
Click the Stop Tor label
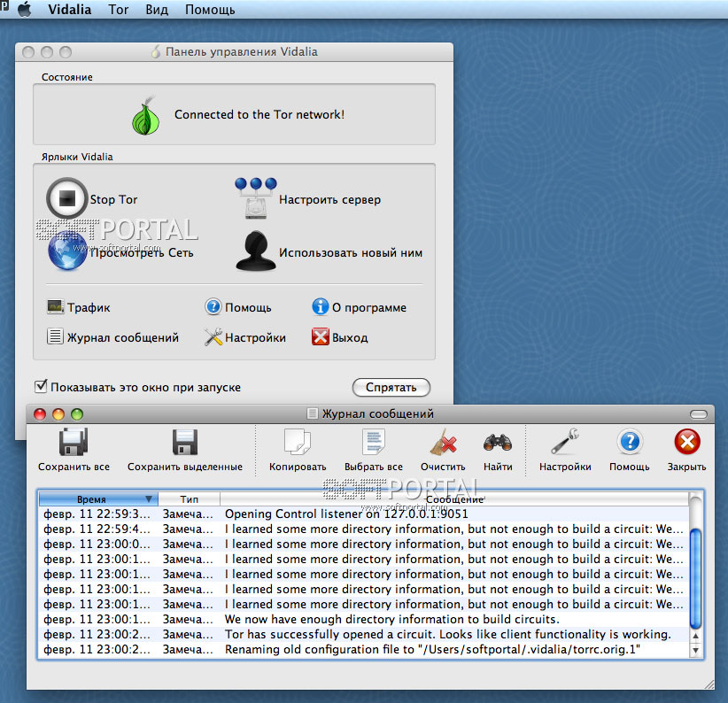point(113,199)
